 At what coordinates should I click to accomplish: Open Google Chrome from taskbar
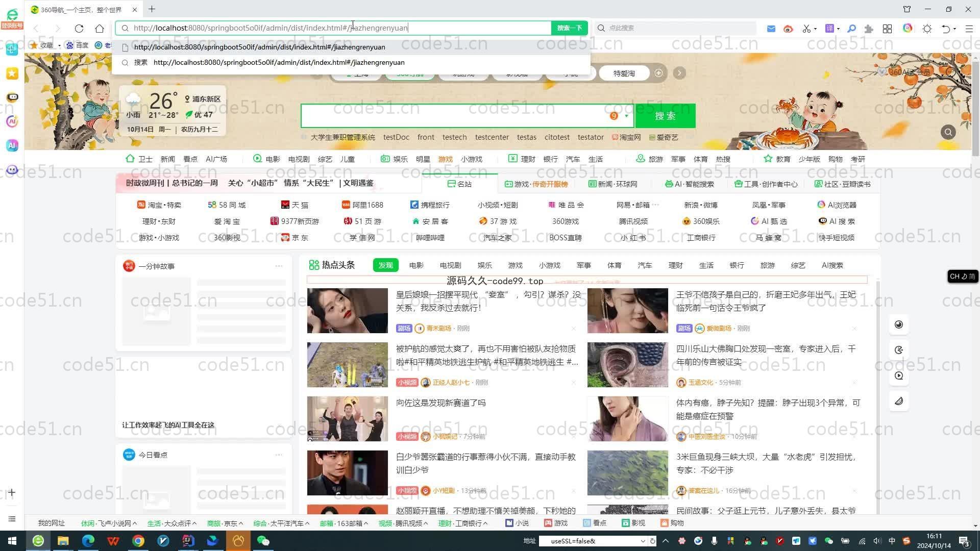(138, 541)
